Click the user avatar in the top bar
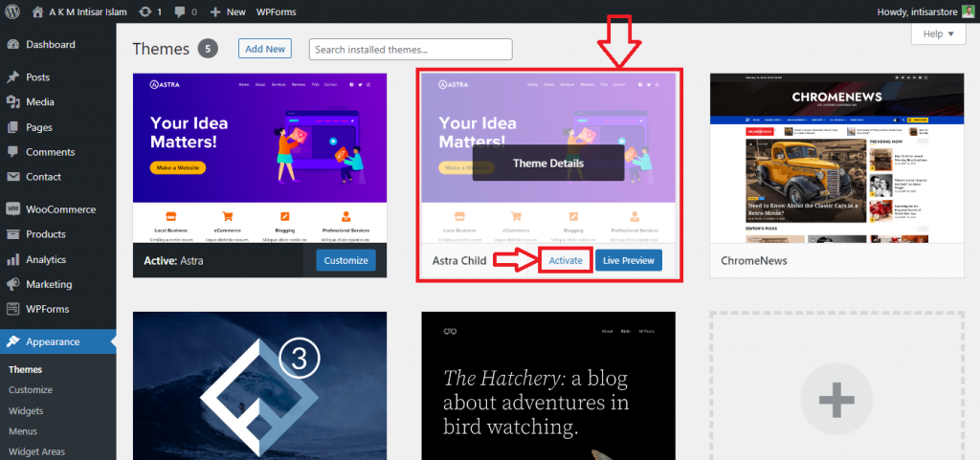This screenshot has width=980, height=460. tap(968, 11)
